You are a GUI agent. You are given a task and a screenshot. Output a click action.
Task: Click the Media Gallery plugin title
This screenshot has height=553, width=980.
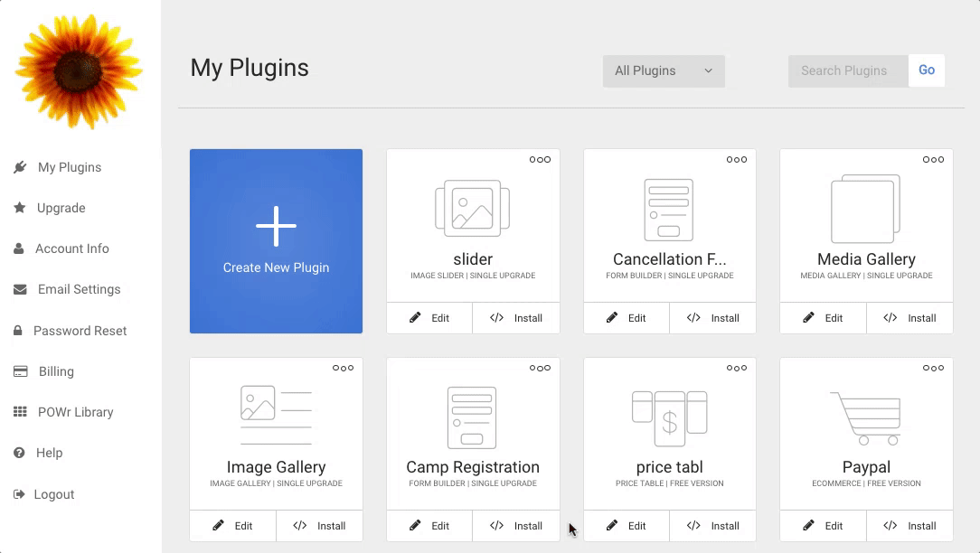[866, 259]
